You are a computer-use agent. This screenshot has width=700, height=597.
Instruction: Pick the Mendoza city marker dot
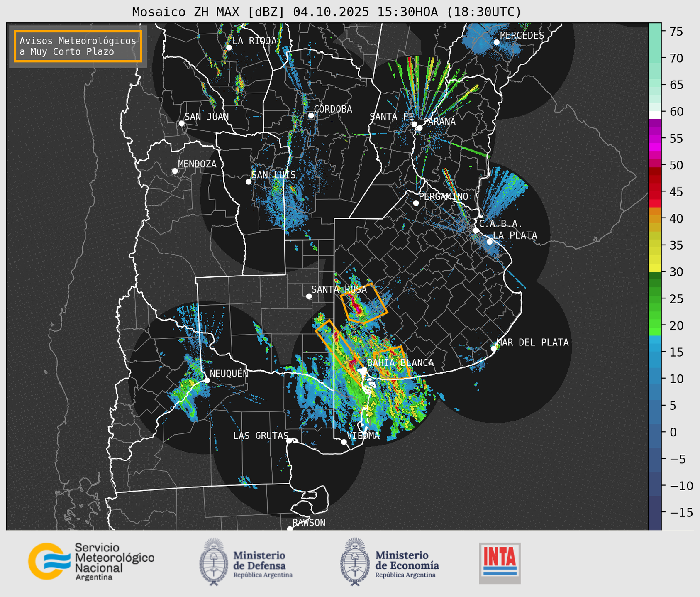(x=175, y=171)
